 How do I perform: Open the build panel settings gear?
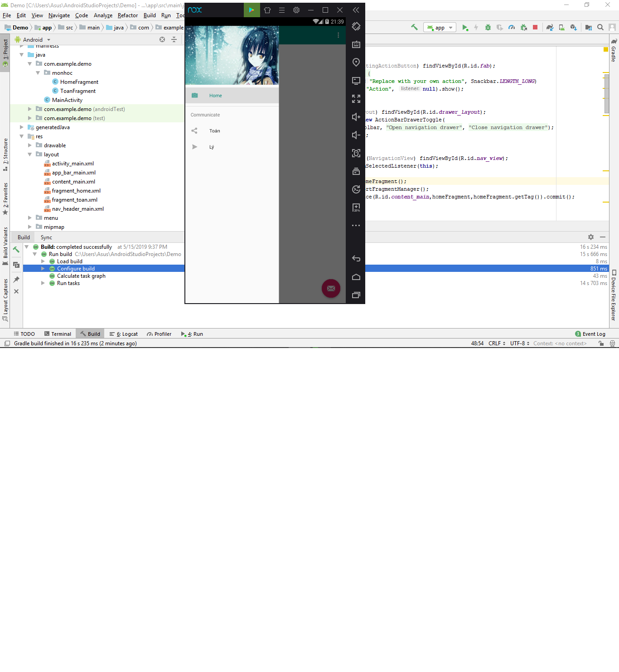pos(591,237)
